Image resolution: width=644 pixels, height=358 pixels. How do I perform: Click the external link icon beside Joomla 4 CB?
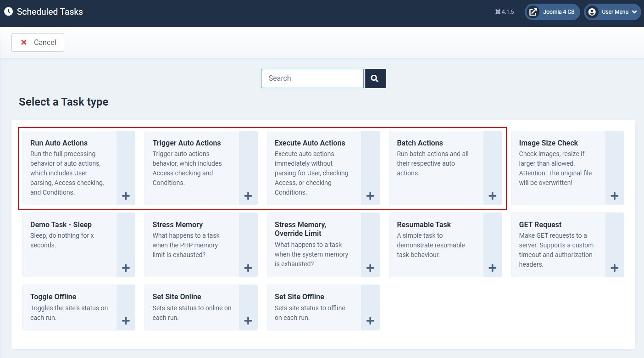tap(533, 12)
